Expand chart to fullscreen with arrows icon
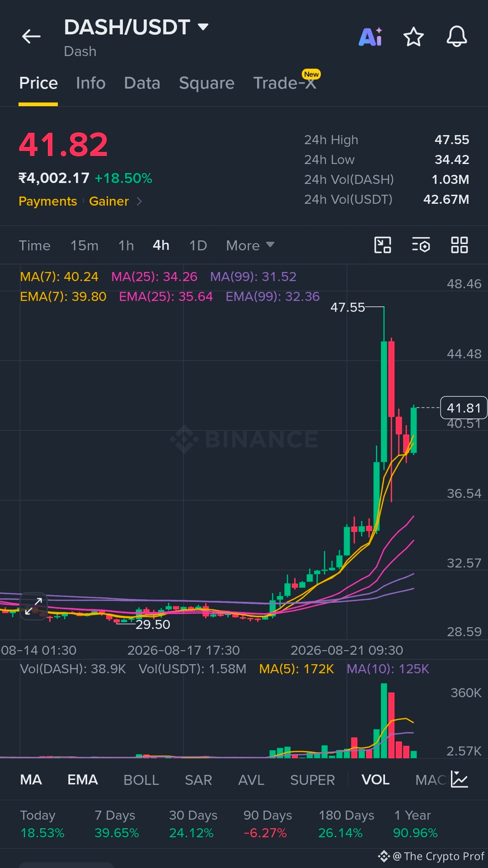 click(x=33, y=606)
